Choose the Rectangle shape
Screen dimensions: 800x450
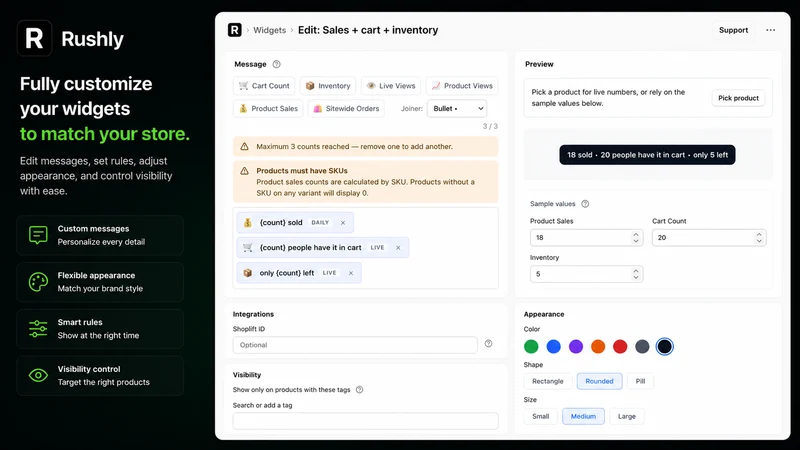point(548,381)
